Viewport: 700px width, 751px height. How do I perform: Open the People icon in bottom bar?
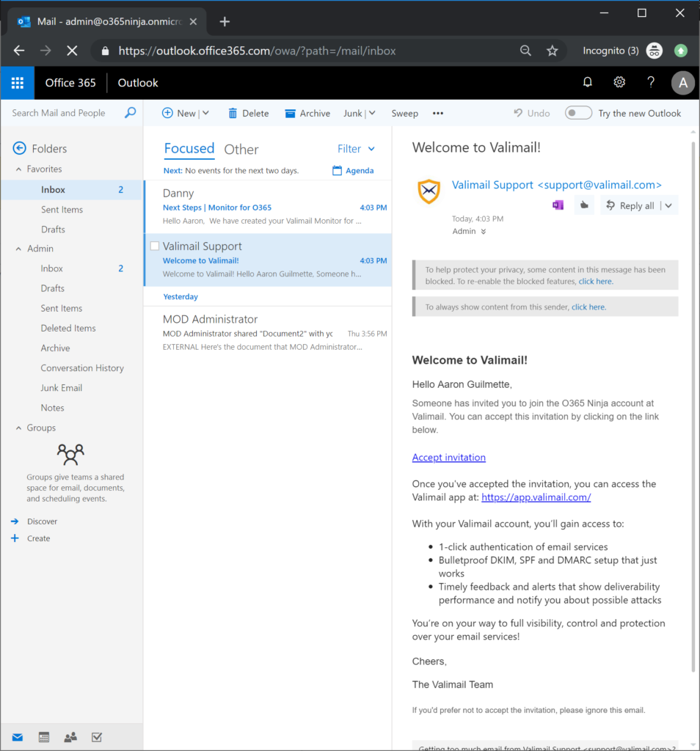coord(70,737)
